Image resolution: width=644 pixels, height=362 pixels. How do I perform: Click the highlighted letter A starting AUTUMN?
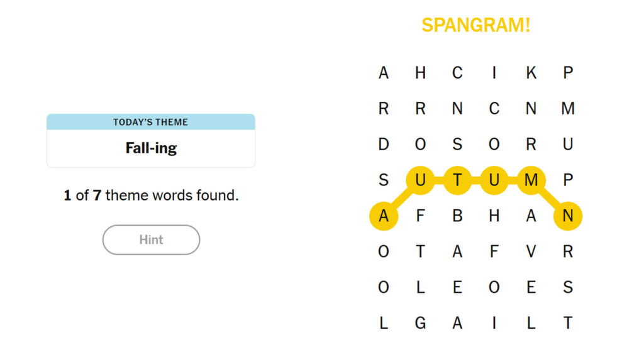(383, 216)
